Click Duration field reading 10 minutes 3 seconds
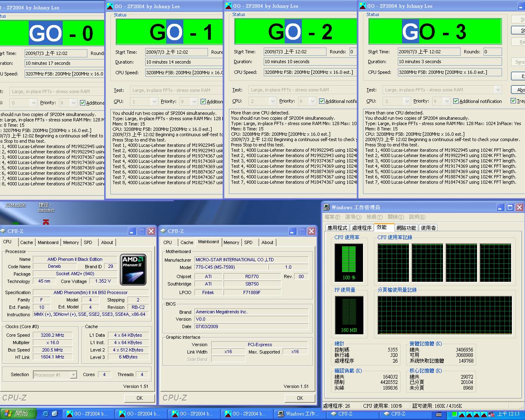Screen dimensions: 525x420 click(450, 62)
